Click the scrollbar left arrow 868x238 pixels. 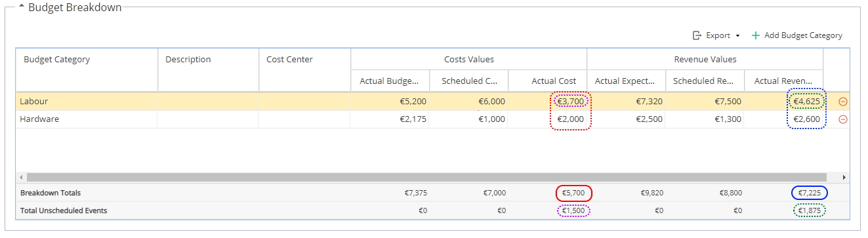pos(21,178)
